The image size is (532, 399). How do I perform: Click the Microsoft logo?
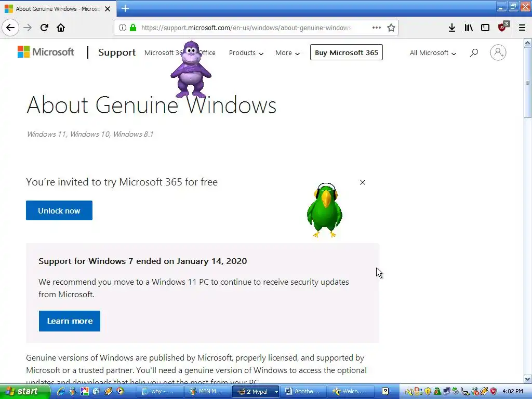[x=46, y=52]
